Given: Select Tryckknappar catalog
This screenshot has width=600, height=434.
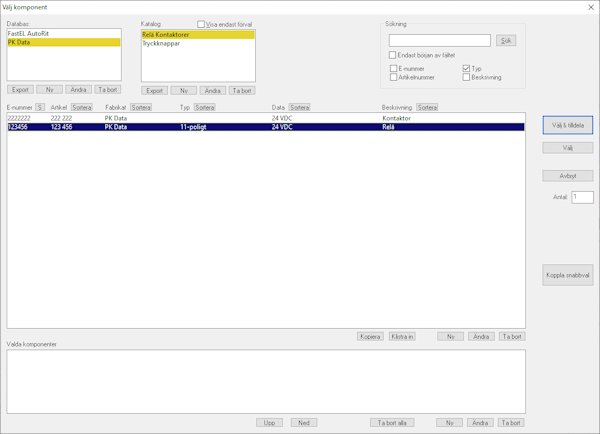Looking at the screenshot, I should 198,44.
